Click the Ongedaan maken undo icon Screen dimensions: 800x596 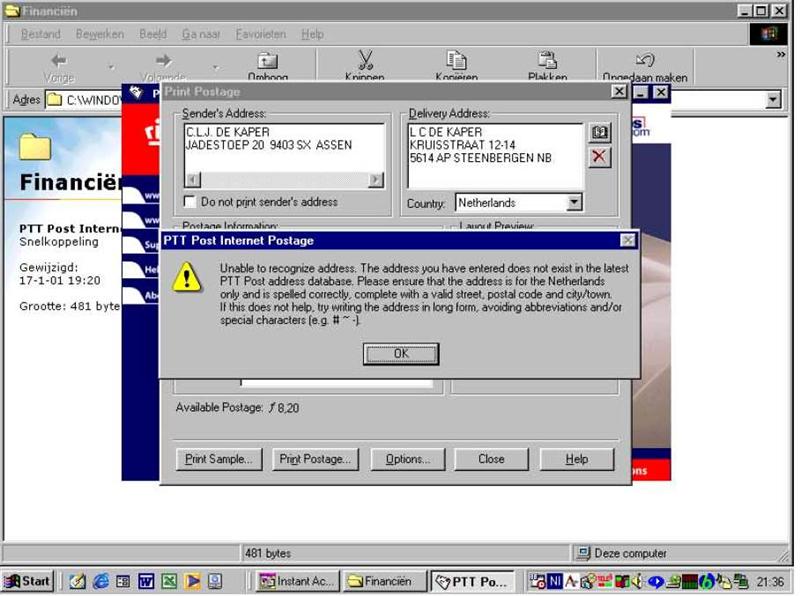tap(644, 60)
